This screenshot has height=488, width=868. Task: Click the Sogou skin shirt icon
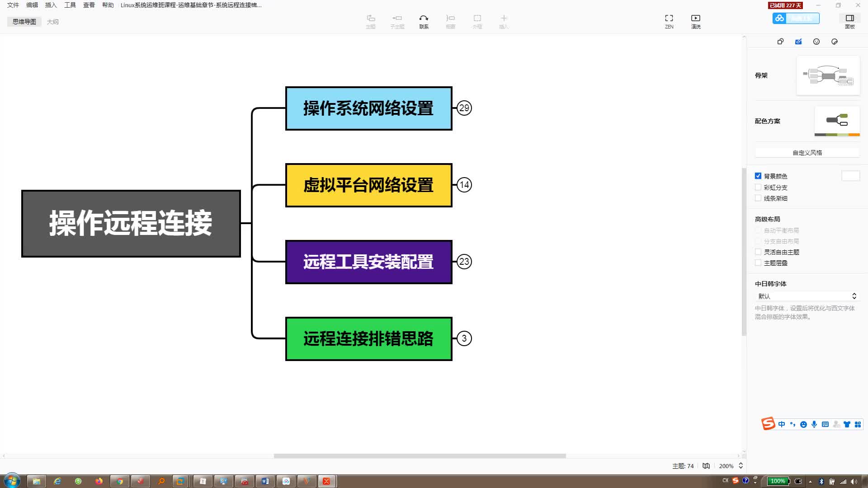click(847, 424)
